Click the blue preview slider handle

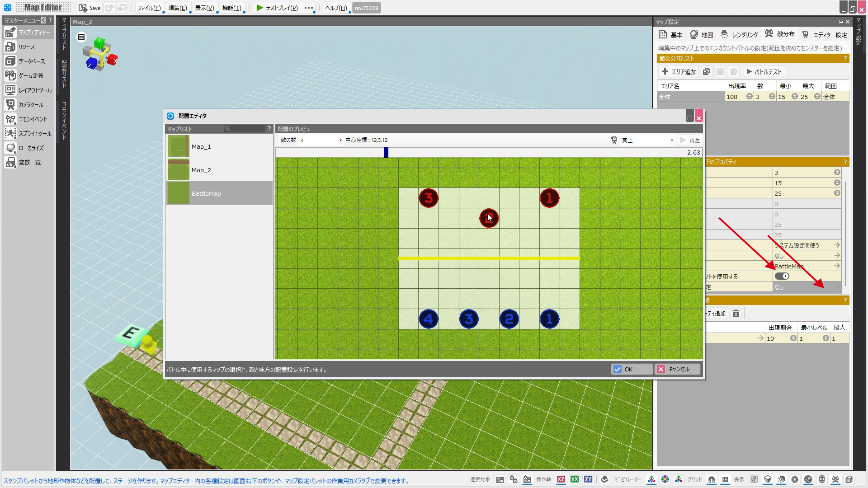[386, 153]
